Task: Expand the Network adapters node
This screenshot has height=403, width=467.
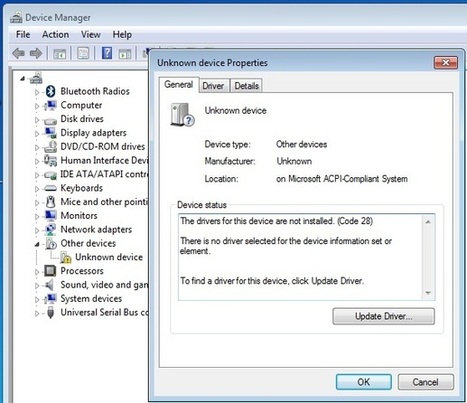Action: (x=37, y=230)
